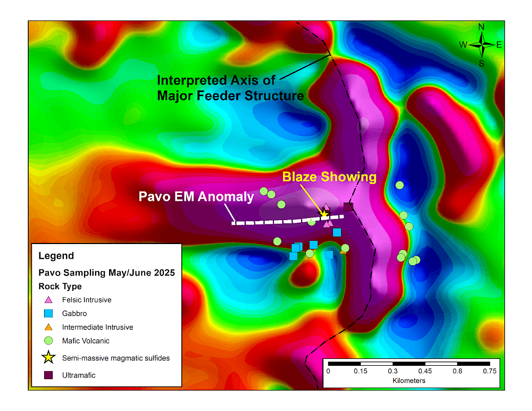Image resolution: width=532 pixels, height=411 pixels.
Task: Click the northernmost green sample east of axis
Action: (400, 185)
